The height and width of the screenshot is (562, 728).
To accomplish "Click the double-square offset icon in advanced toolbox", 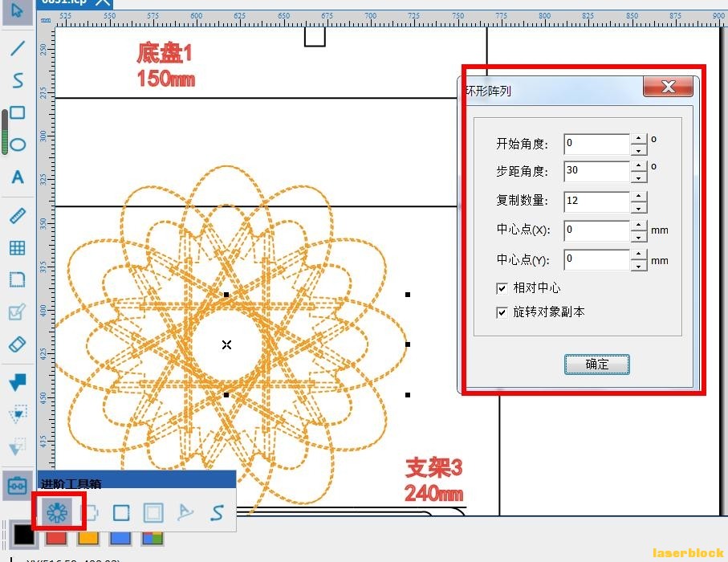I will pyautogui.click(x=153, y=513).
